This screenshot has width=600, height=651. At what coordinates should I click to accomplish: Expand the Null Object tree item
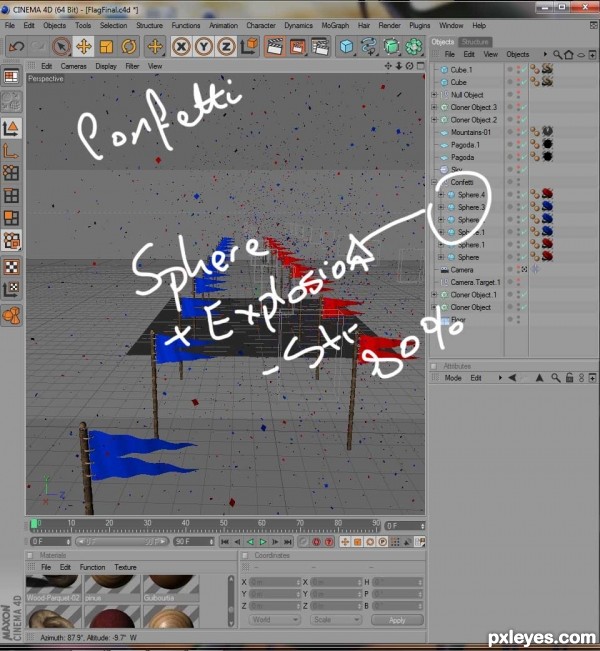(x=434, y=95)
